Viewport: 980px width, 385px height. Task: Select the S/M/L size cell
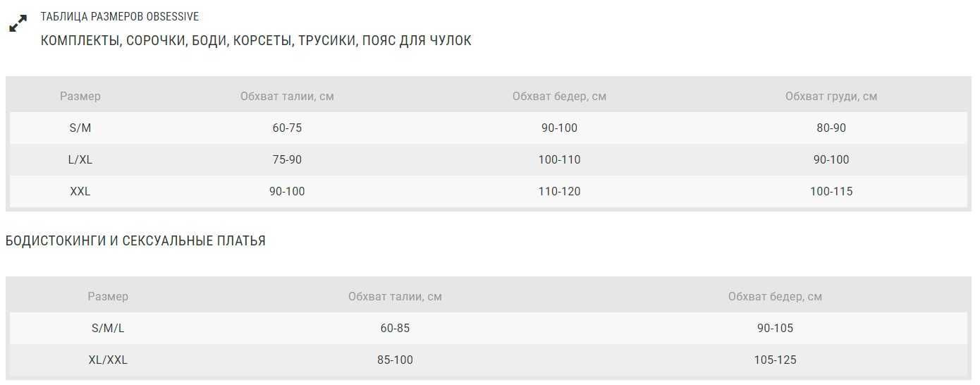[108, 328]
